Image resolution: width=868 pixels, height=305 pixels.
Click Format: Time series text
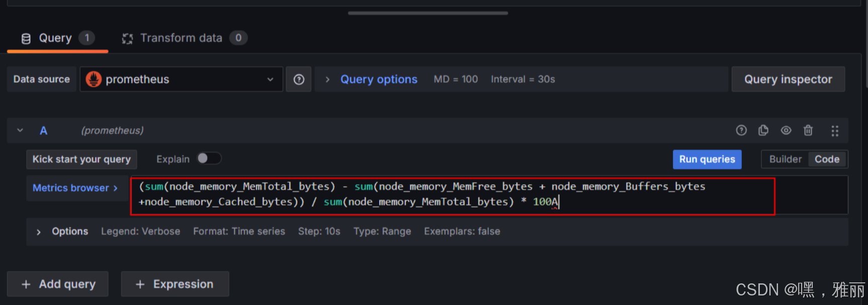pyautogui.click(x=239, y=232)
